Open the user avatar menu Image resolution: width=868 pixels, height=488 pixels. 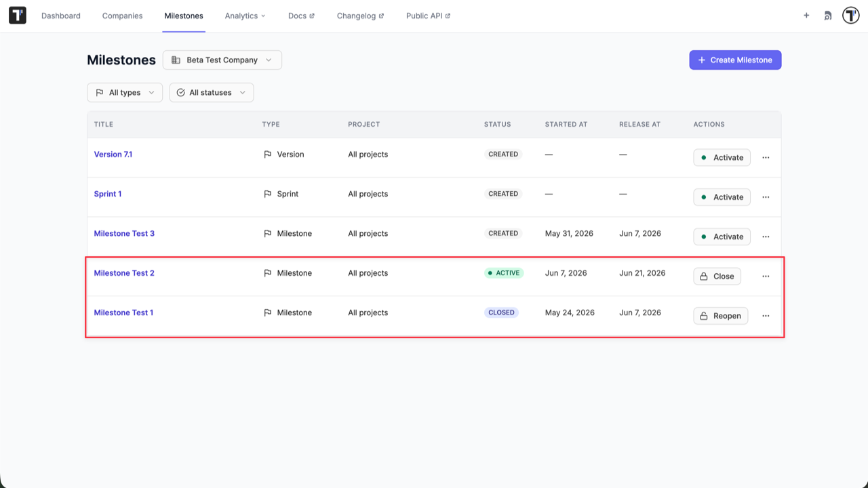(x=851, y=16)
